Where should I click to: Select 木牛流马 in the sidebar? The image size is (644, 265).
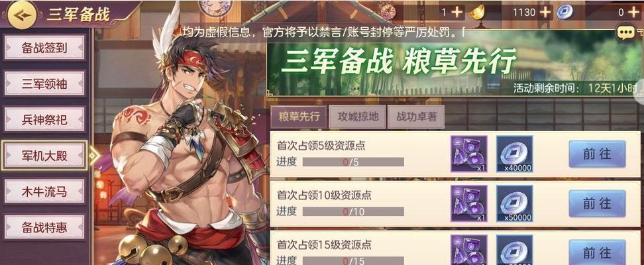44,191
